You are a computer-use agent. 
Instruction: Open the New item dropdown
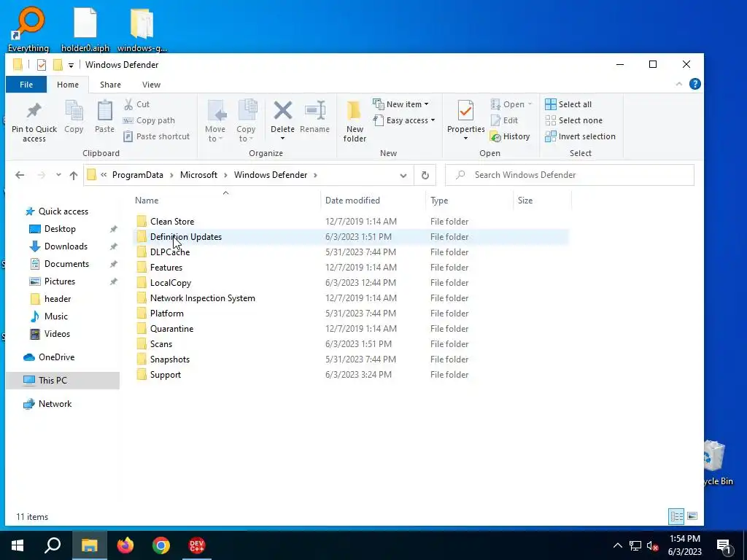pos(400,104)
